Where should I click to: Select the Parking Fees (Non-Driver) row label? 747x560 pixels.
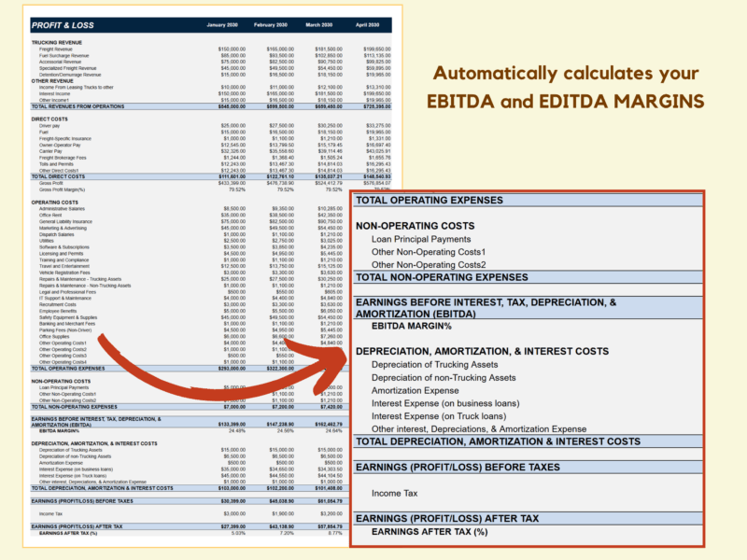click(65, 330)
